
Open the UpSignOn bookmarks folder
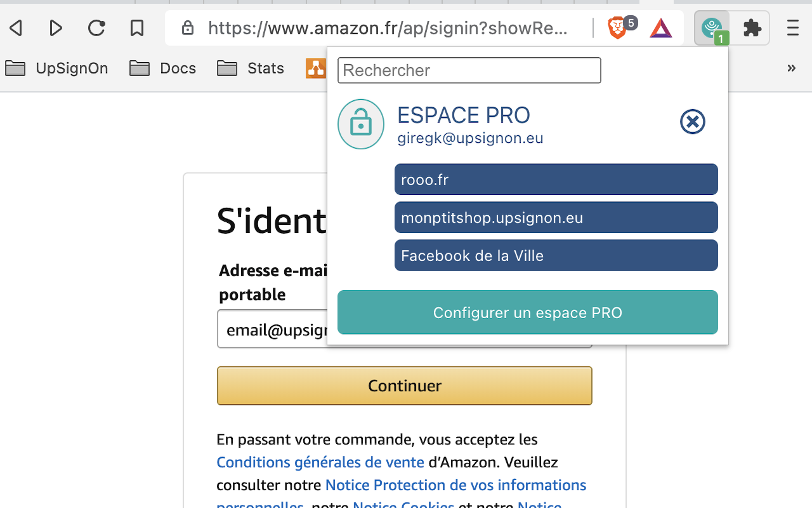(x=57, y=68)
